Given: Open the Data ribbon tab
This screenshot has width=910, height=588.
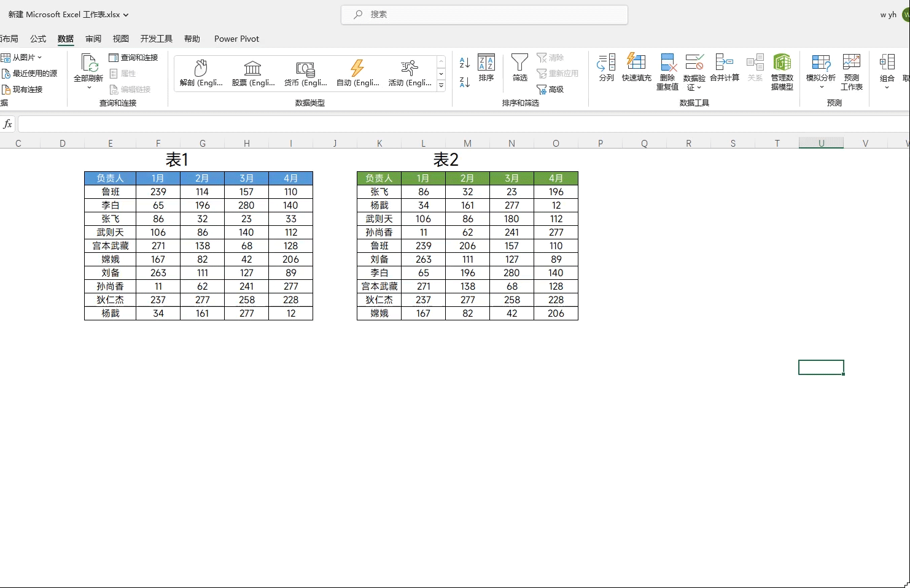Looking at the screenshot, I should pyautogui.click(x=66, y=39).
